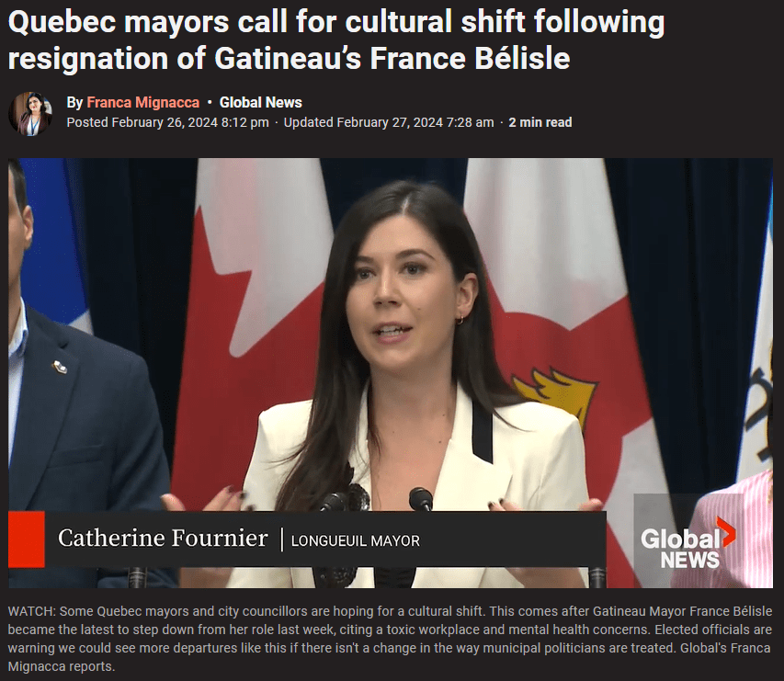Click the 2 min read label
The height and width of the screenshot is (681, 784).
540,122
